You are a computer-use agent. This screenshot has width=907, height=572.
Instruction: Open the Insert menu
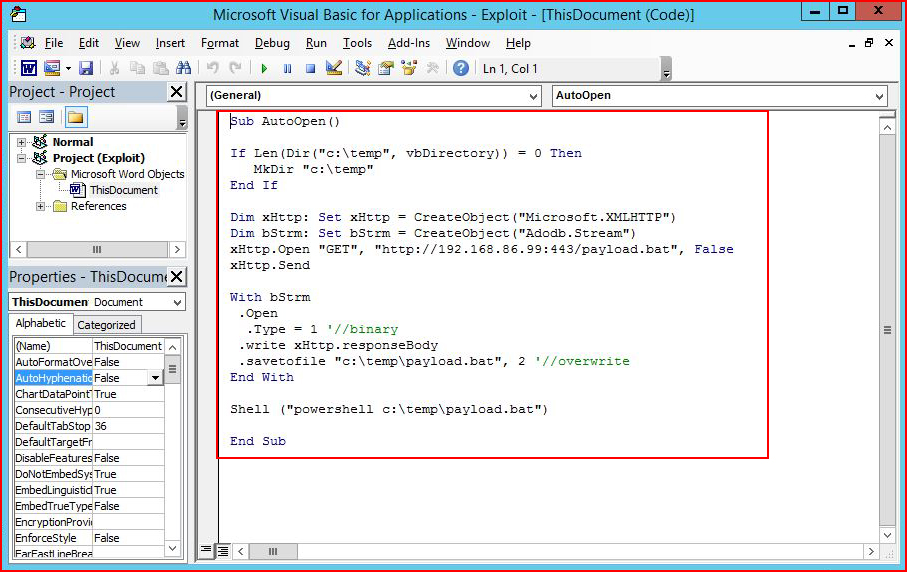[x=170, y=43]
